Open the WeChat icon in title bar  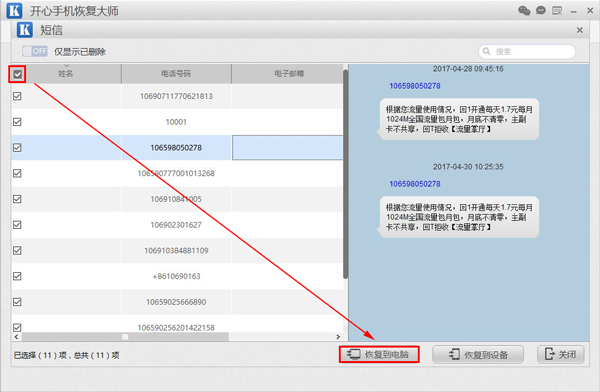[524, 10]
